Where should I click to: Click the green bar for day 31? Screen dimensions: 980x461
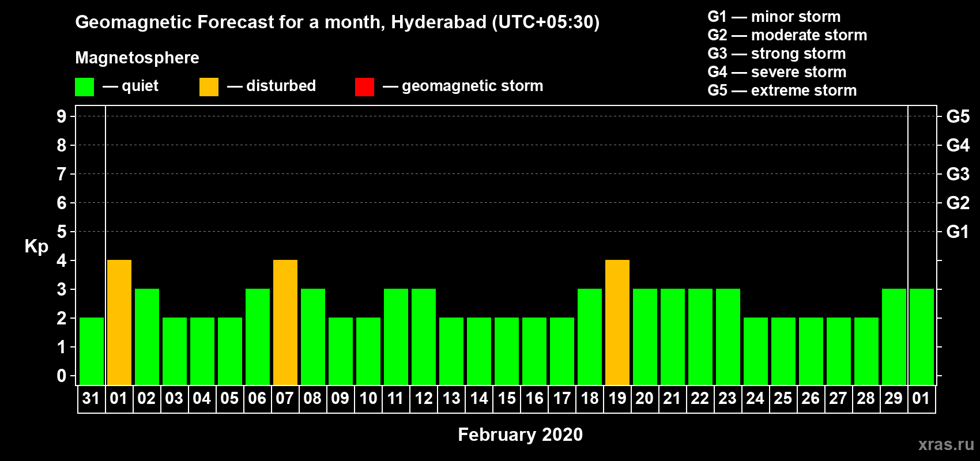click(x=92, y=351)
